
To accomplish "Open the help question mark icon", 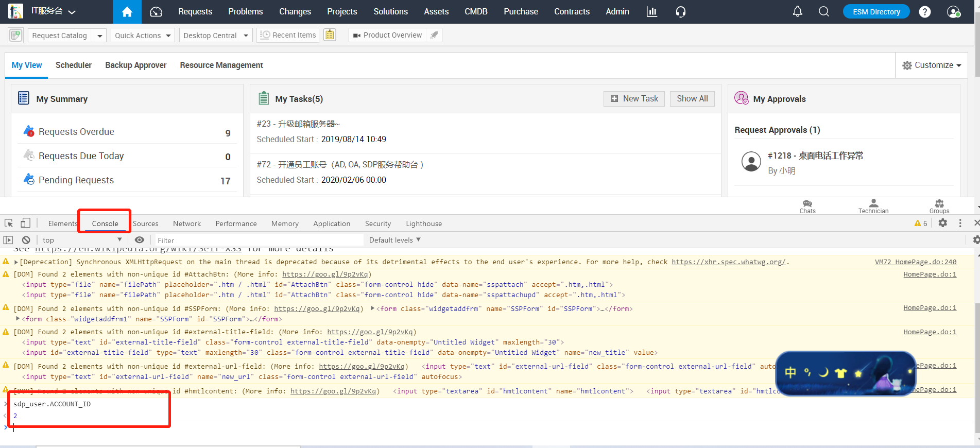I will pyautogui.click(x=925, y=12).
